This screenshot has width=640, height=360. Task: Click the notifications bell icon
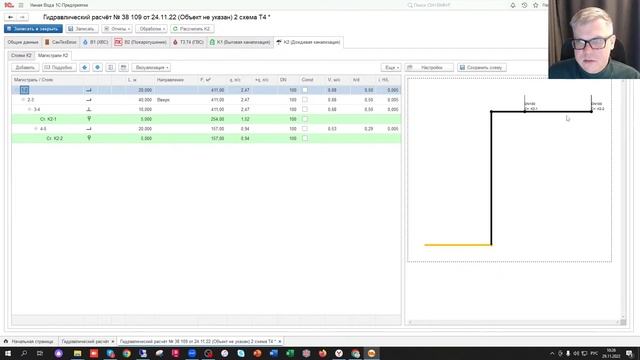tap(513, 5)
